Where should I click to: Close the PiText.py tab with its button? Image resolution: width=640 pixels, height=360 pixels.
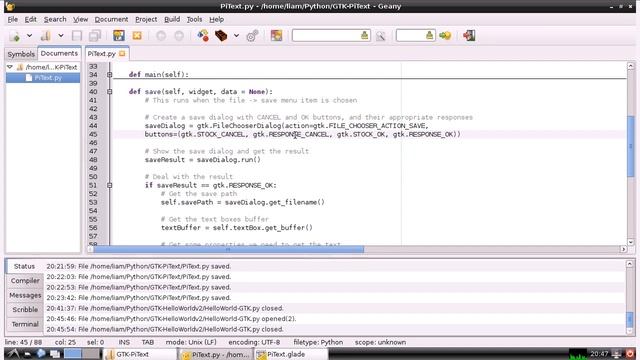[122, 53]
